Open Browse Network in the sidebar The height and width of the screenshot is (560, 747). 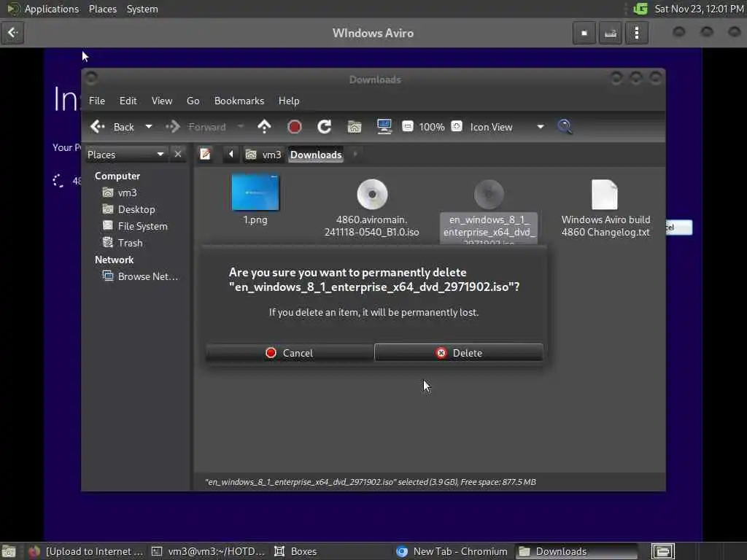point(141,276)
